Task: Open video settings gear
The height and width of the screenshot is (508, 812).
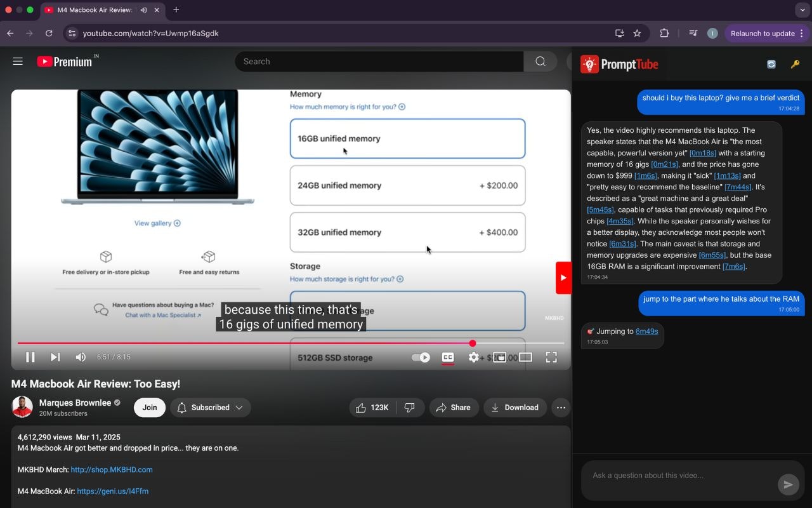Action: pyautogui.click(x=474, y=357)
